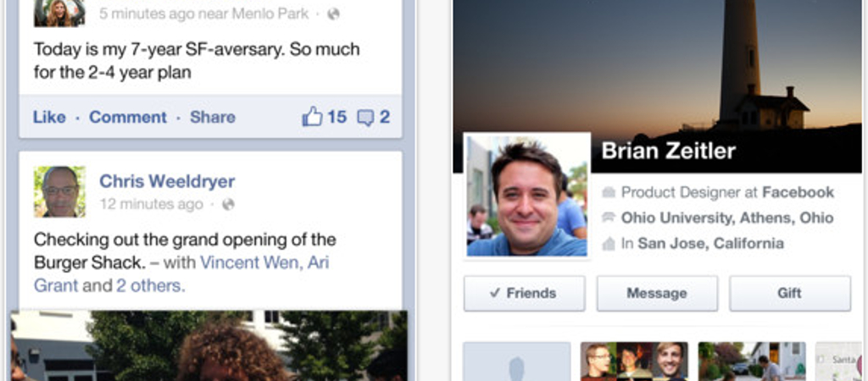Open the friends photos tile with three faces
This screenshot has width=868, height=381.
click(634, 361)
